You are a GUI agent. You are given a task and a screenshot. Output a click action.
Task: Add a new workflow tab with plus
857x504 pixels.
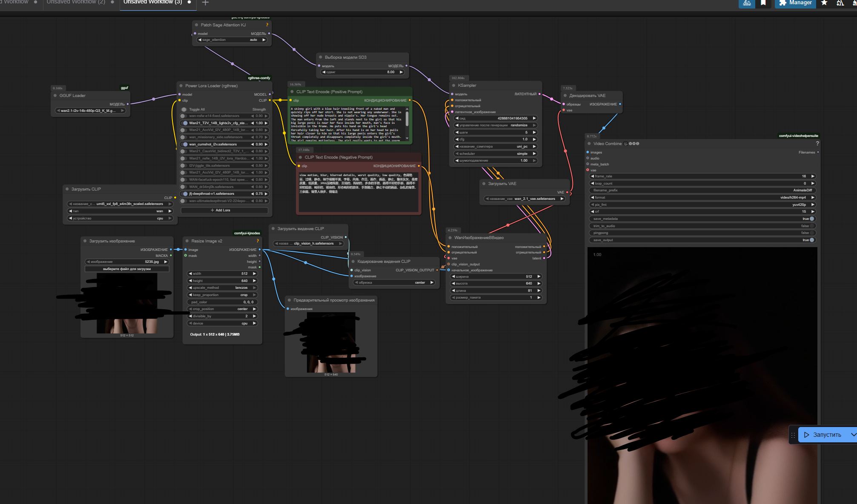pos(205,3)
